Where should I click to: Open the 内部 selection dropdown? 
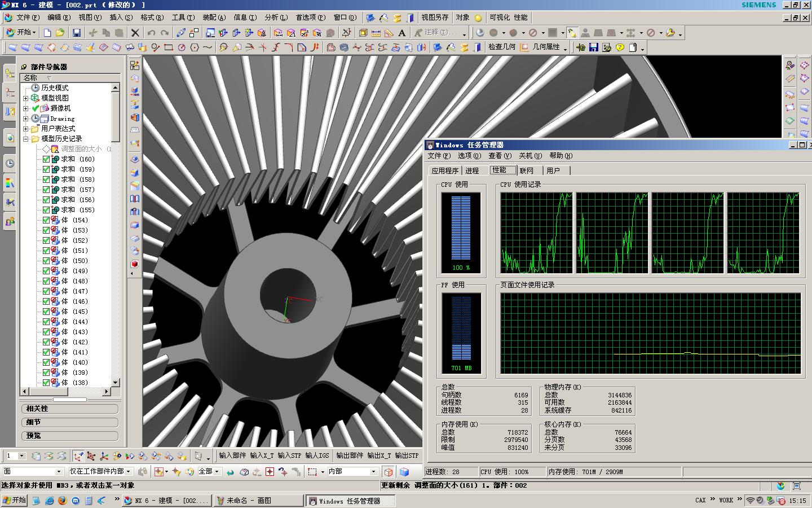[x=373, y=471]
